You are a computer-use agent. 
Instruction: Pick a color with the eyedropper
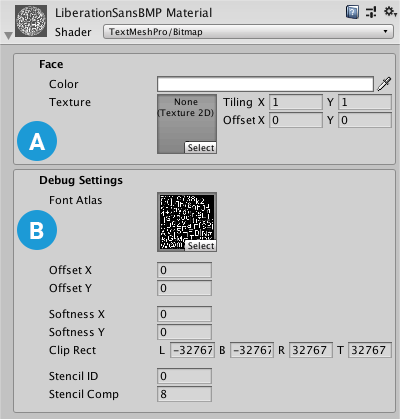384,84
